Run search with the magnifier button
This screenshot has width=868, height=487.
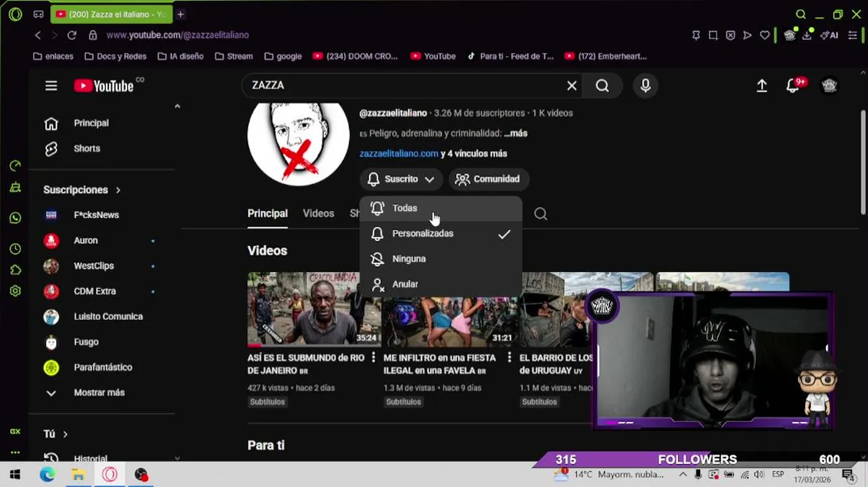(602, 85)
